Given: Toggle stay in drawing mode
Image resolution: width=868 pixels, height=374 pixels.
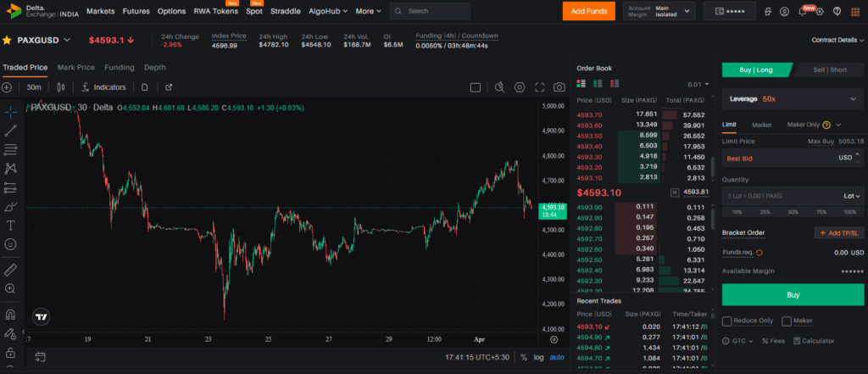Looking at the screenshot, I should coord(10,333).
